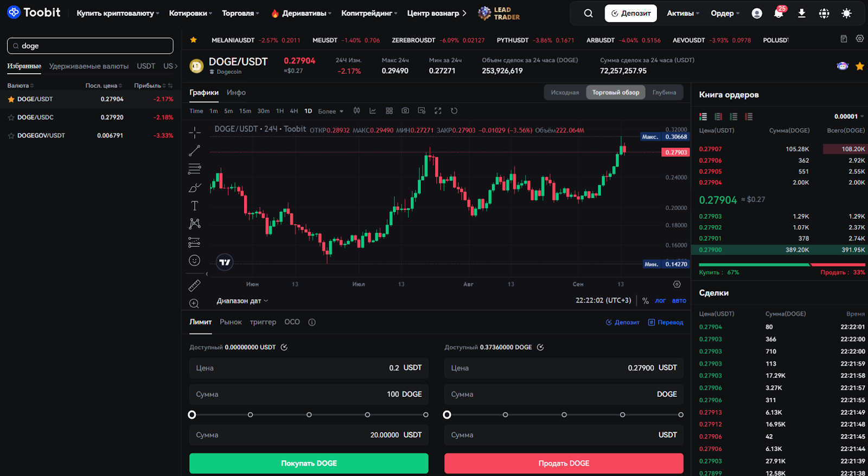Click sell amount slider start handle
This screenshot has width=868, height=476.
click(447, 415)
